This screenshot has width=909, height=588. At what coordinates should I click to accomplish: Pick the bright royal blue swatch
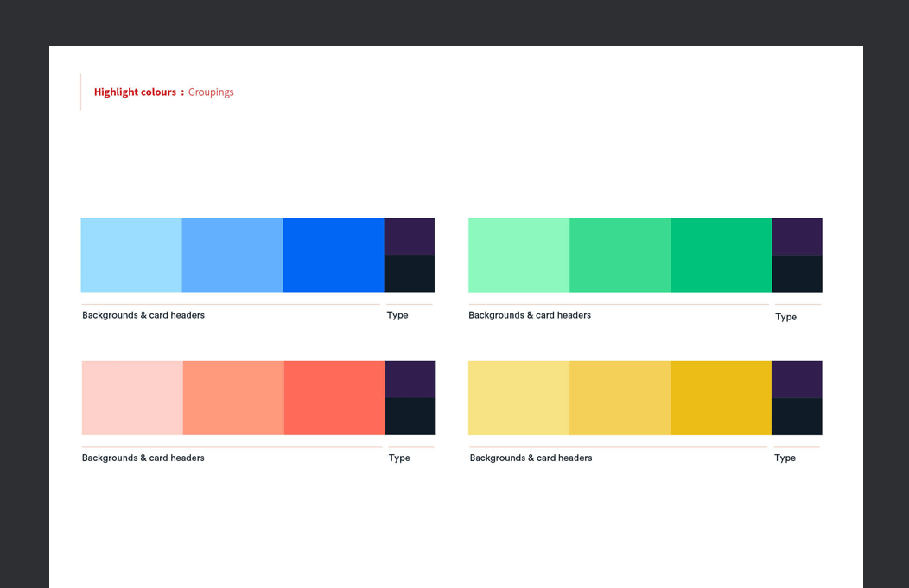[334, 255]
